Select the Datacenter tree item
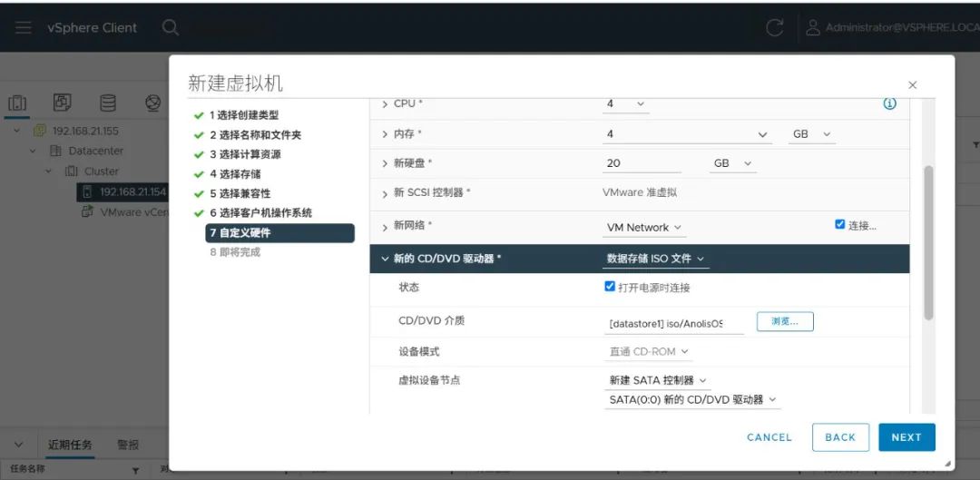Screen dimensions: 980x480 click(87, 151)
